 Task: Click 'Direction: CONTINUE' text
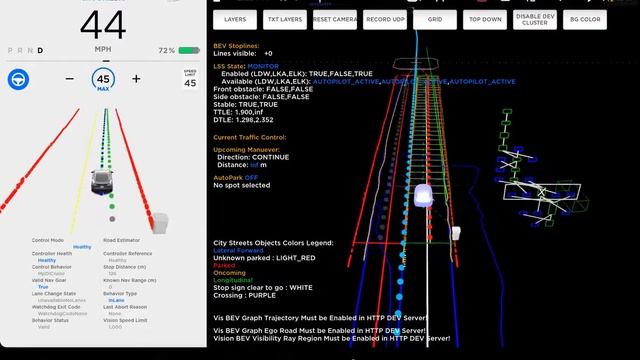[x=253, y=158]
